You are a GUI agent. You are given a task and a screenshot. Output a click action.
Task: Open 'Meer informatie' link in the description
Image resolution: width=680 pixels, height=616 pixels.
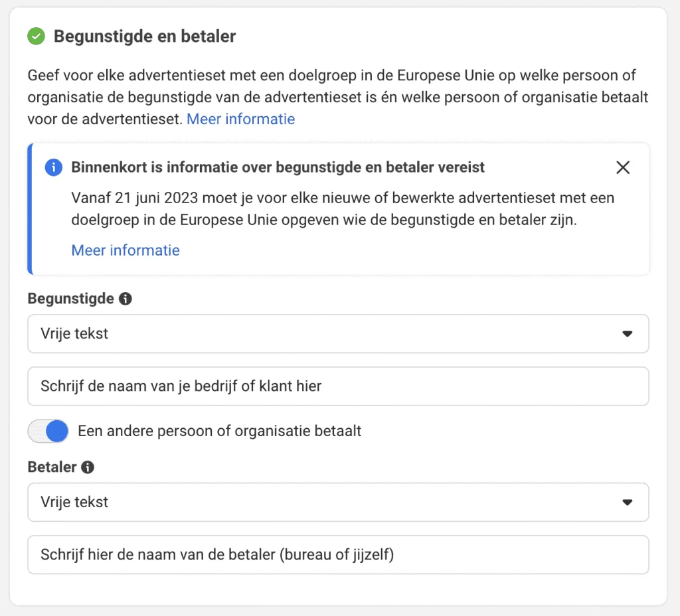[240, 119]
